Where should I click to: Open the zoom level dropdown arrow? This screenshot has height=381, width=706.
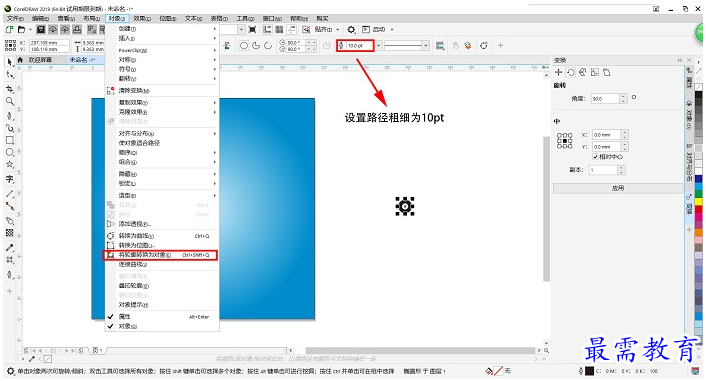click(241, 30)
